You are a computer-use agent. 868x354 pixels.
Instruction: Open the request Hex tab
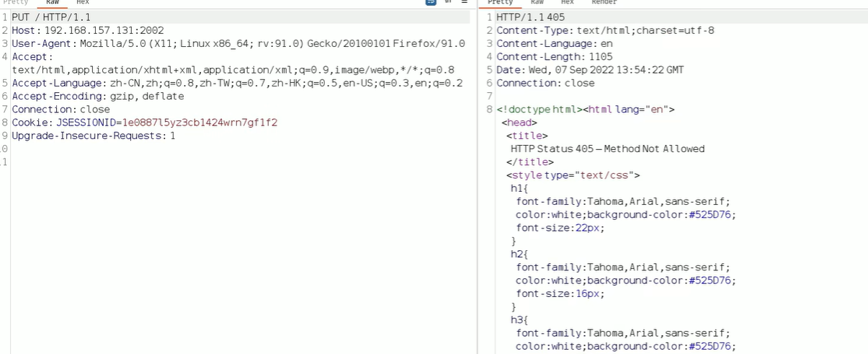(x=83, y=2)
